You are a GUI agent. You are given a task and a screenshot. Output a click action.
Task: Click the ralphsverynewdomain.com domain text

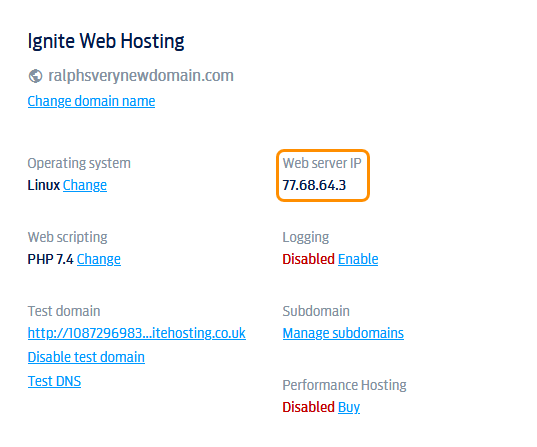click(141, 76)
